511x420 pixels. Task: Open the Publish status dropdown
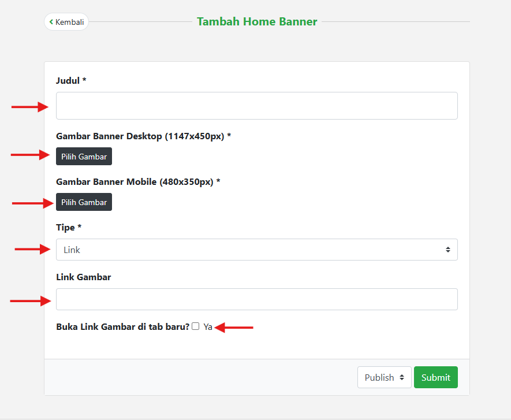click(384, 377)
